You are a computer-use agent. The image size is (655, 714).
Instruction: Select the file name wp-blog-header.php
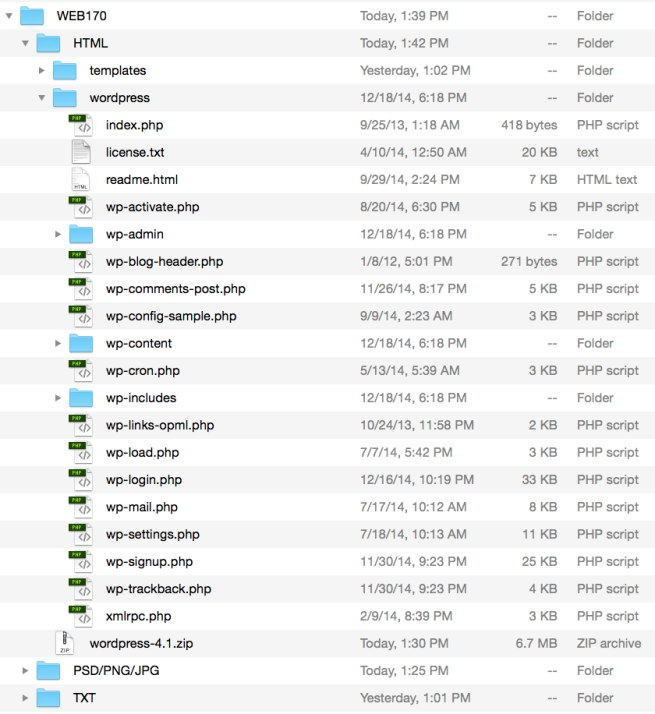[164, 262]
